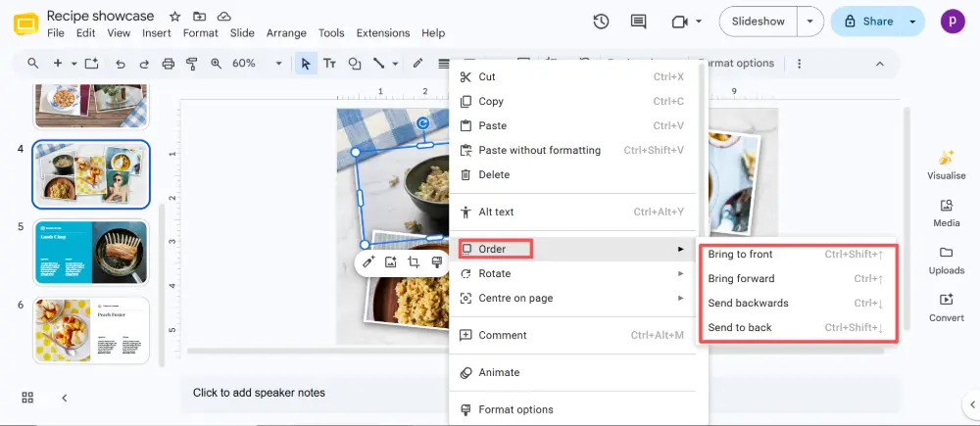Open the comments panel icon
The image size is (980, 426).
tap(638, 22)
